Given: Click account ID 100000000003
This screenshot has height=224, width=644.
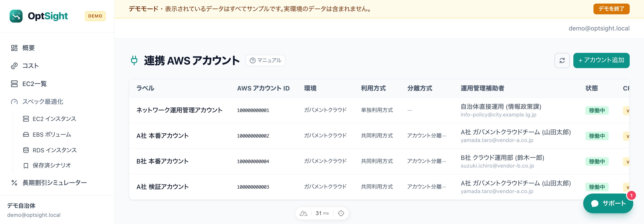Looking at the screenshot, I should [x=253, y=187].
